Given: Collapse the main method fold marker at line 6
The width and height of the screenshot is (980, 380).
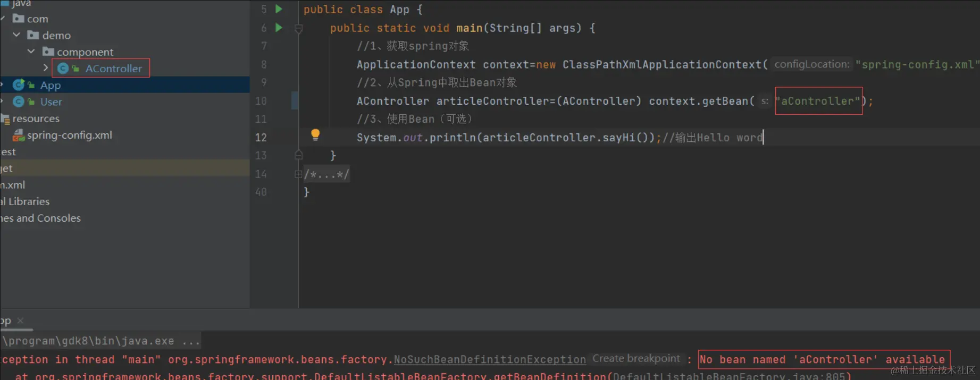Looking at the screenshot, I should (299, 29).
